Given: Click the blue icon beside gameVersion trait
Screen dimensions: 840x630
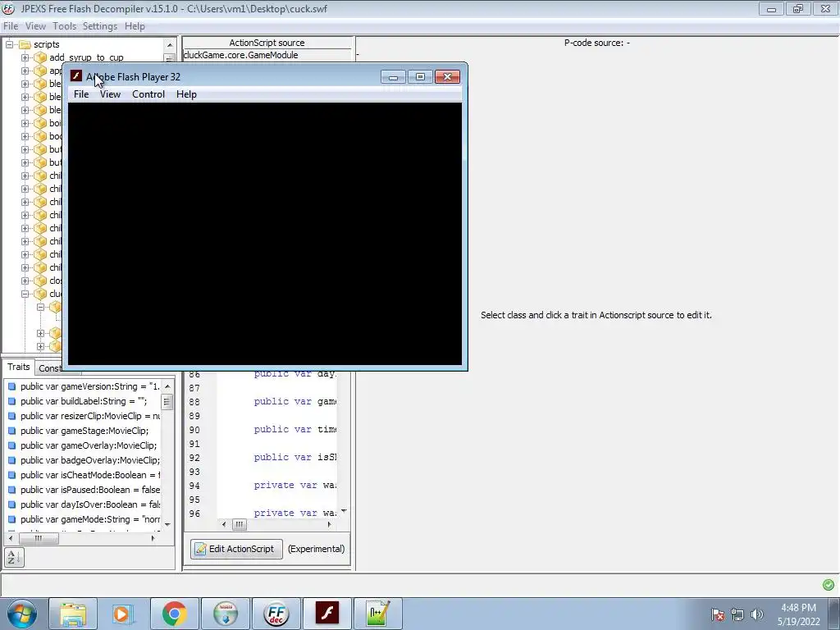Looking at the screenshot, I should tap(11, 386).
